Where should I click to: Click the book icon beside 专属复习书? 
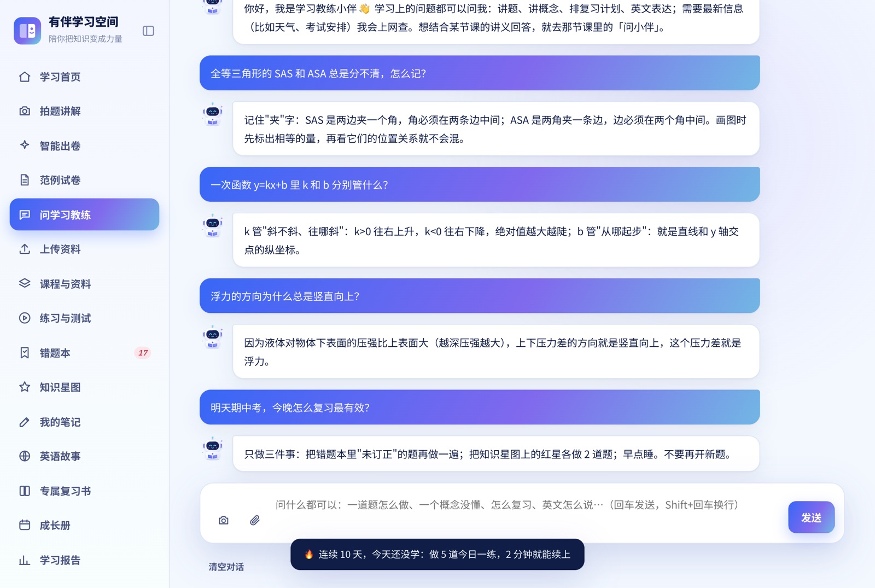[25, 491]
